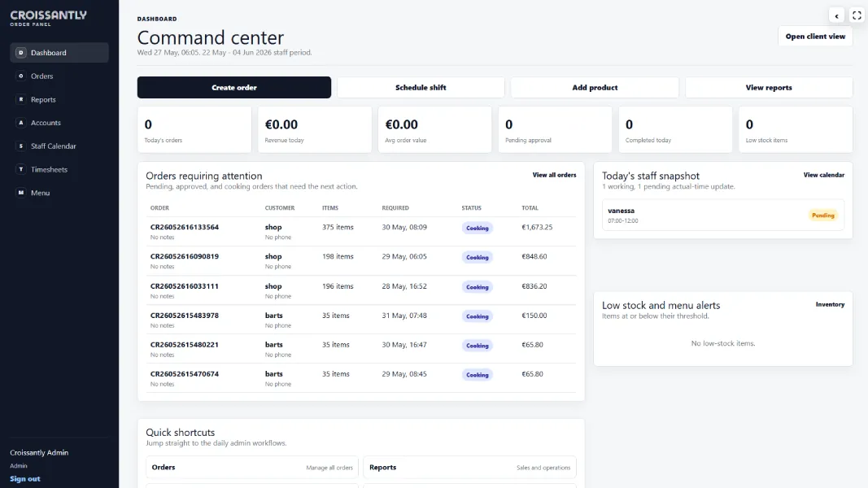Click the Revenue today stat card
Screen dimensions: 868x488
point(315,129)
